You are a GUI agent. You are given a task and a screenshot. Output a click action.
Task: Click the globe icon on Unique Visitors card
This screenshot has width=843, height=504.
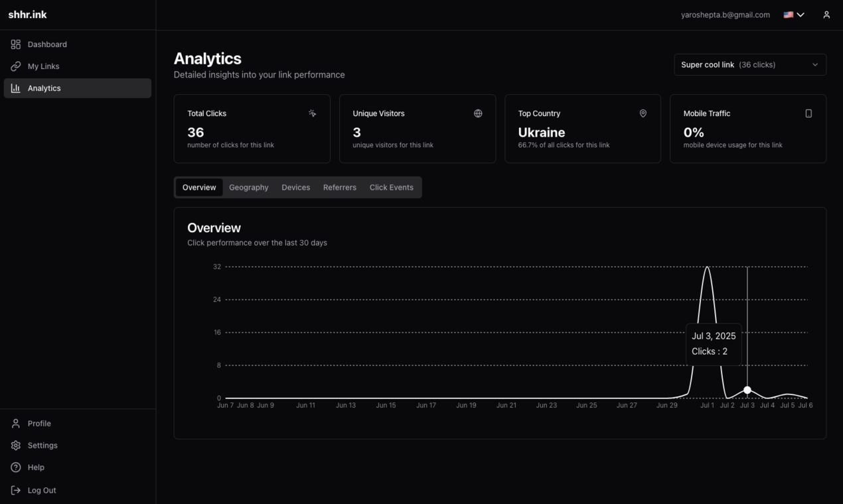pos(478,113)
